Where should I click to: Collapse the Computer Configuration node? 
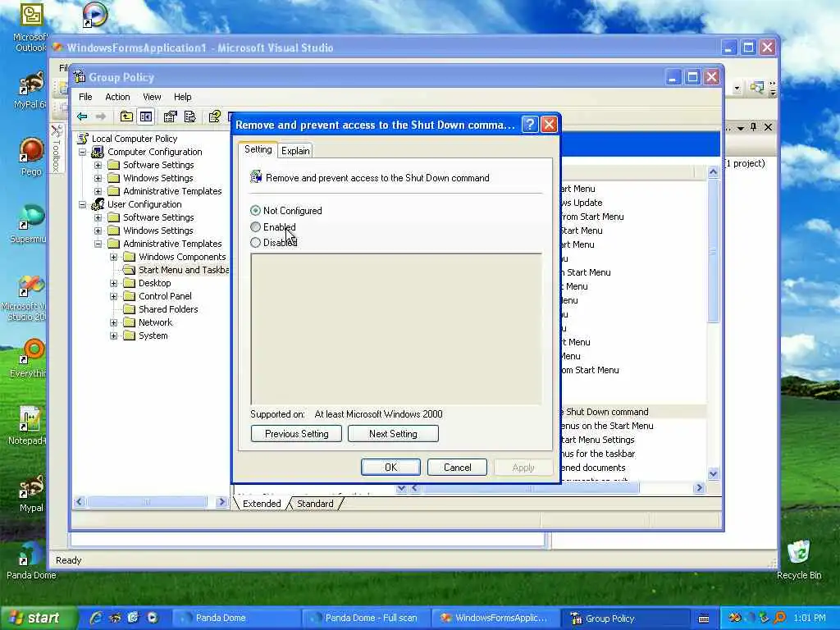[83, 152]
